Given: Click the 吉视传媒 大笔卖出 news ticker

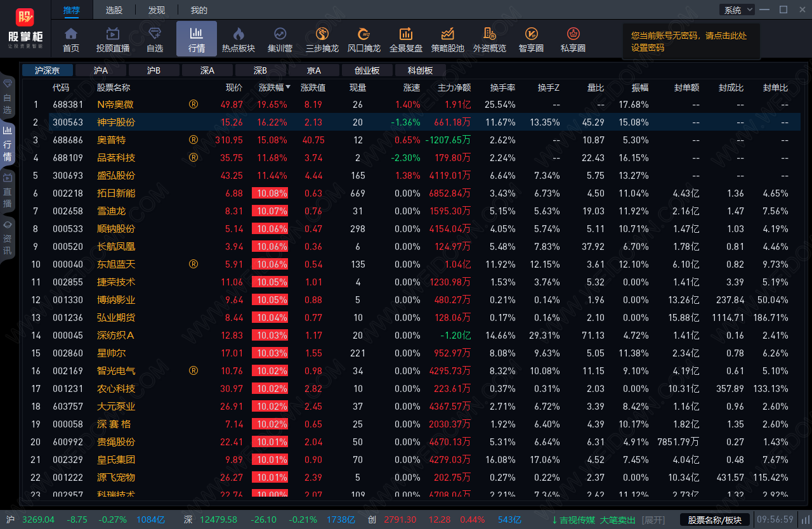Looking at the screenshot, I should coord(594,520).
